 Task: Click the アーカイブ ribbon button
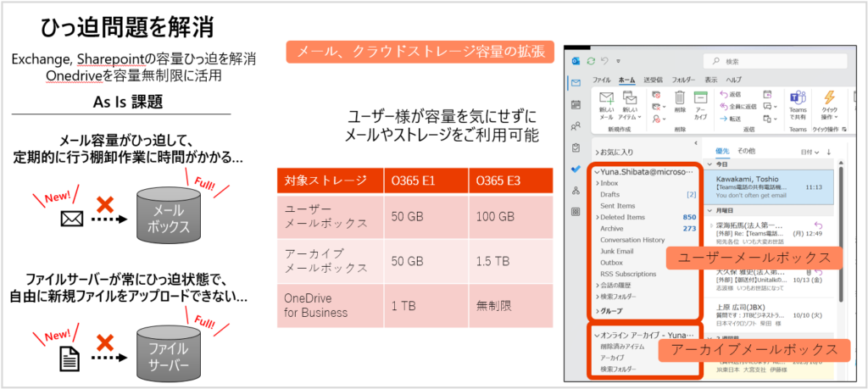(701, 105)
